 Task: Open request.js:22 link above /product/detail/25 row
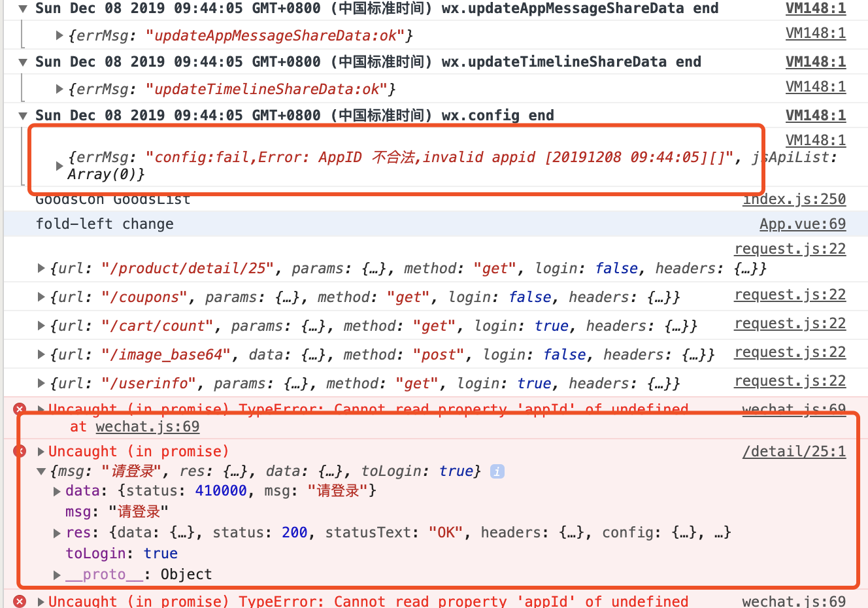coord(790,249)
